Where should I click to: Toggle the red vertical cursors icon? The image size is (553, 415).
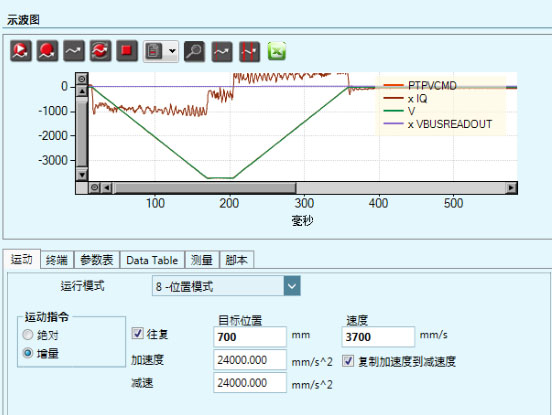[x=249, y=51]
